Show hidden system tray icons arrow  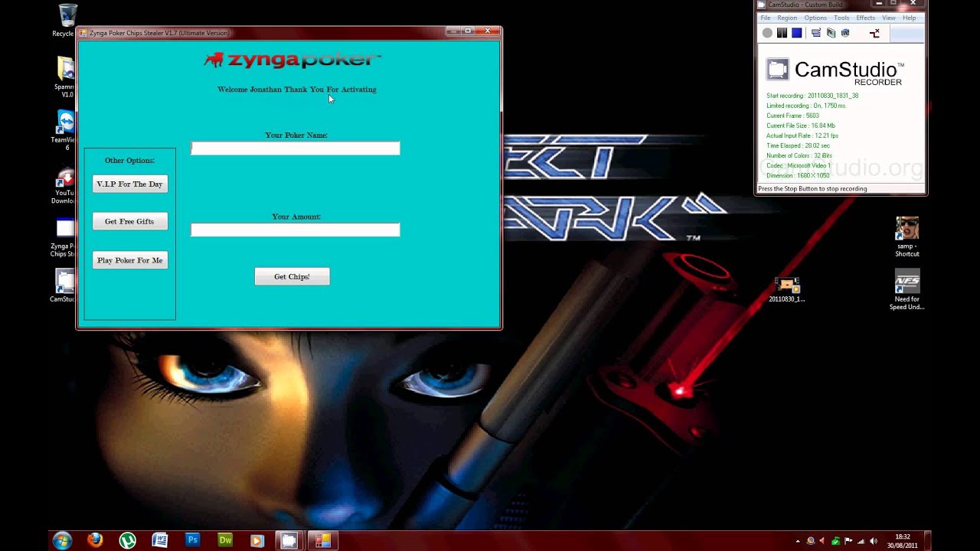click(797, 541)
